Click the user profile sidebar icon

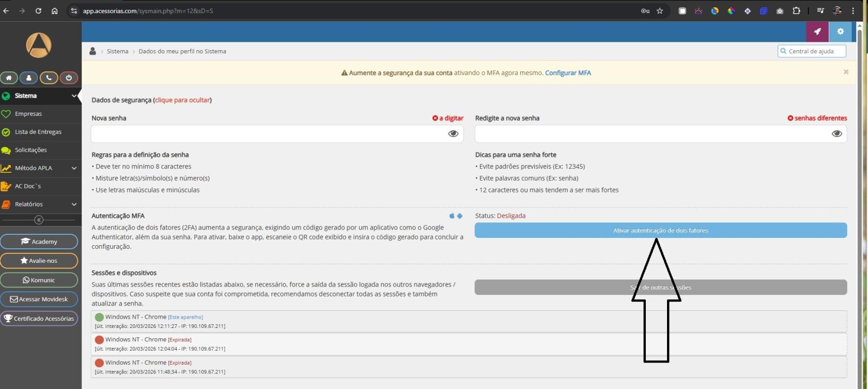click(29, 78)
